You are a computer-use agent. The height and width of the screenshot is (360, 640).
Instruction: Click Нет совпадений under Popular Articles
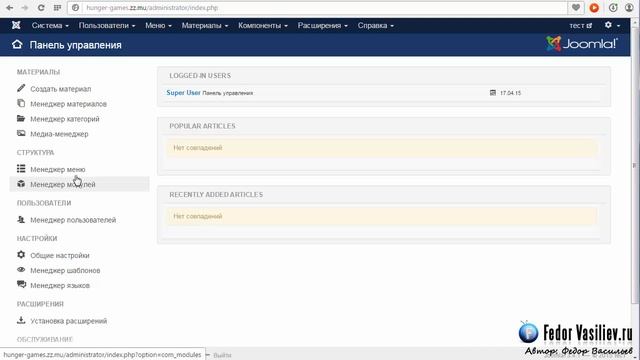tap(198, 148)
